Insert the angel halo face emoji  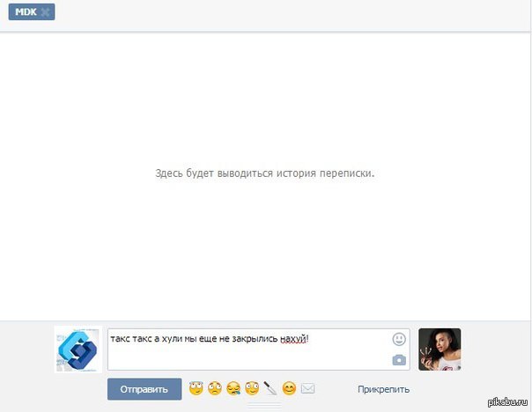196,388
